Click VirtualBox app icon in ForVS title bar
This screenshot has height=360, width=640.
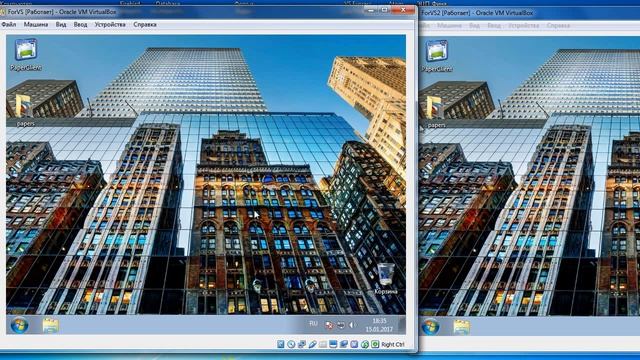point(2,12)
